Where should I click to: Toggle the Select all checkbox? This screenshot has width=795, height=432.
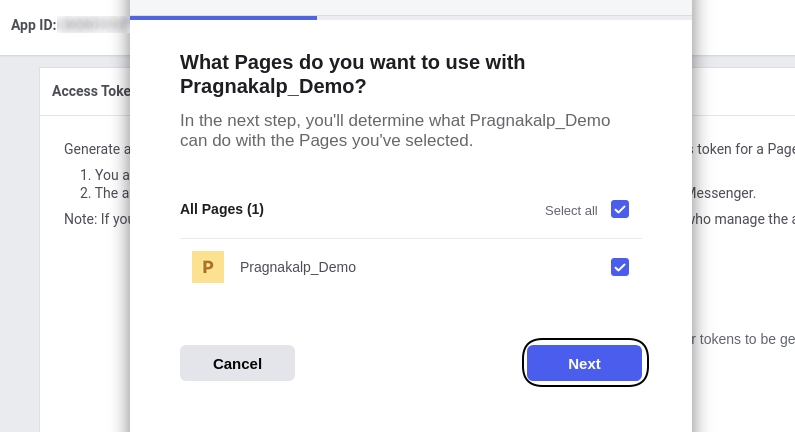coord(620,209)
